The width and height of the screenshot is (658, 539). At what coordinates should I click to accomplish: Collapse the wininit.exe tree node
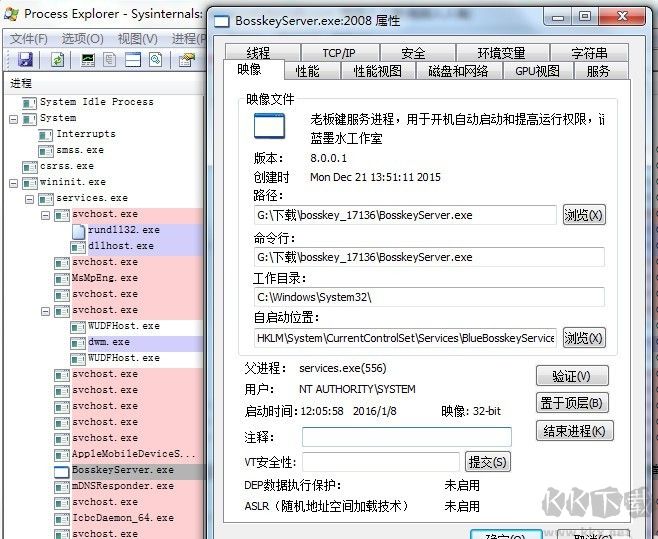point(13,183)
